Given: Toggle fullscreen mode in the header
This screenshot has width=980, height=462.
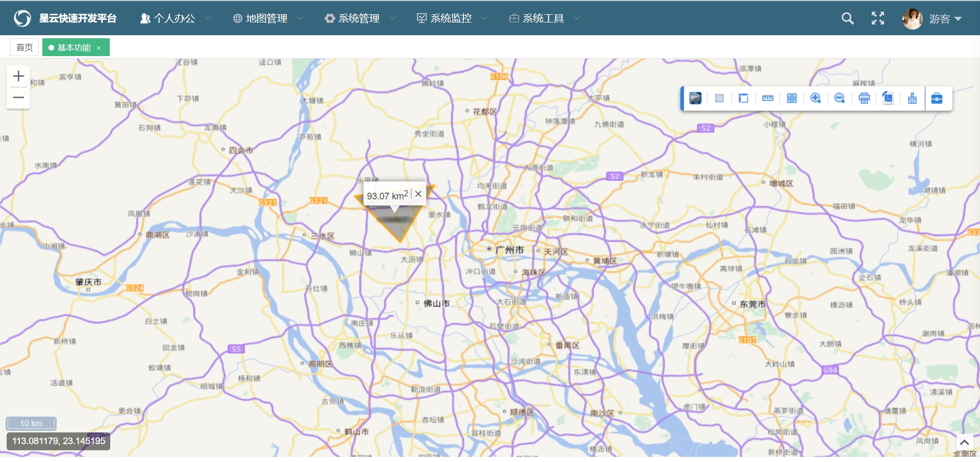Looking at the screenshot, I should pyautogui.click(x=878, y=18).
